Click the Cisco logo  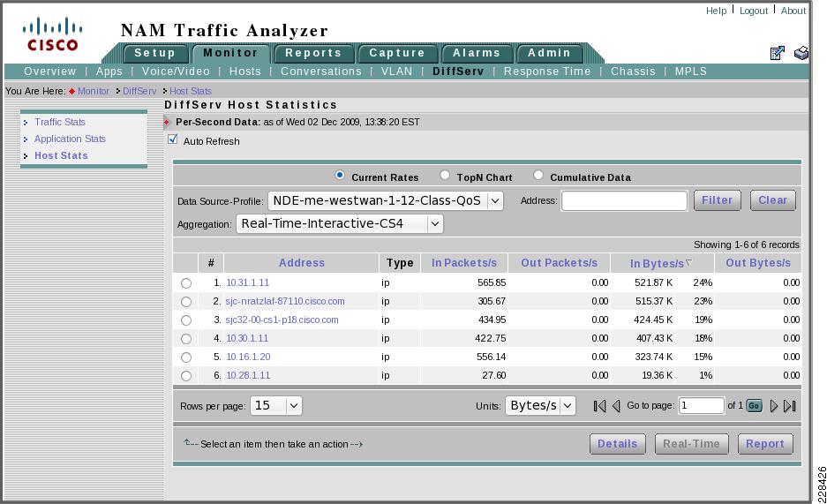pyautogui.click(x=52, y=34)
